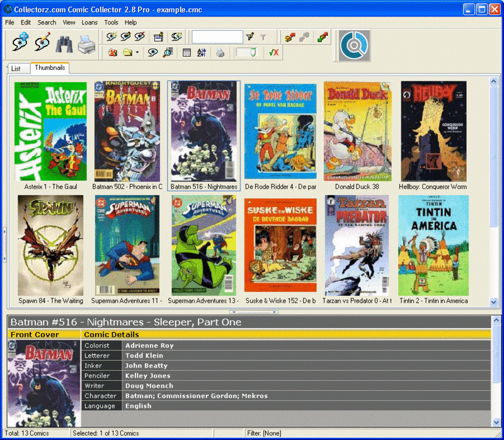Click the front cover image in details
Viewport: 504px width, 440px height.
click(x=43, y=383)
